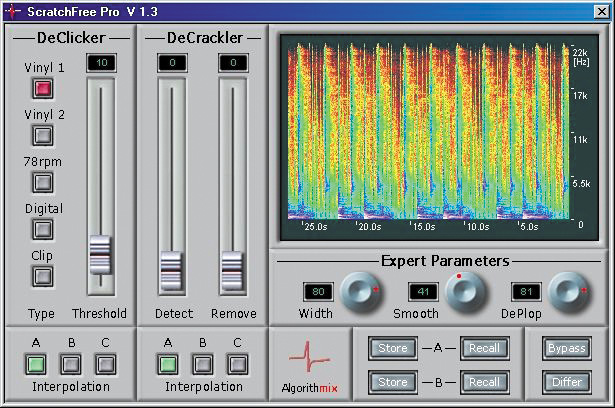The image size is (615, 408).
Task: Click the ScratchFree Pro title bar icon
Action: [12, 11]
